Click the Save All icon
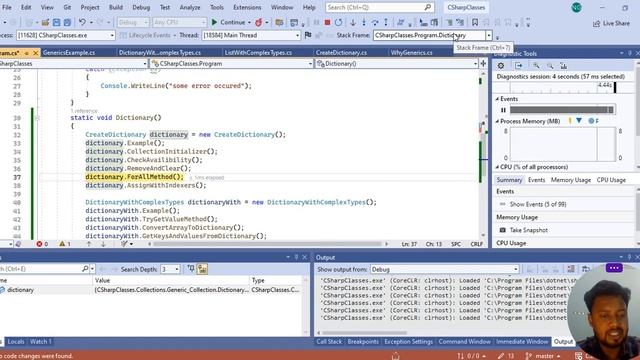The width and height of the screenshot is (640, 360). click(67, 22)
